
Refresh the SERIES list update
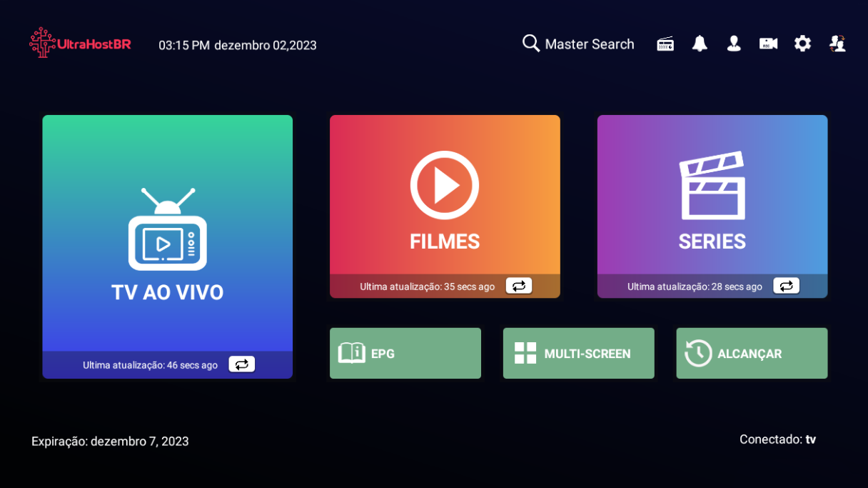point(786,286)
